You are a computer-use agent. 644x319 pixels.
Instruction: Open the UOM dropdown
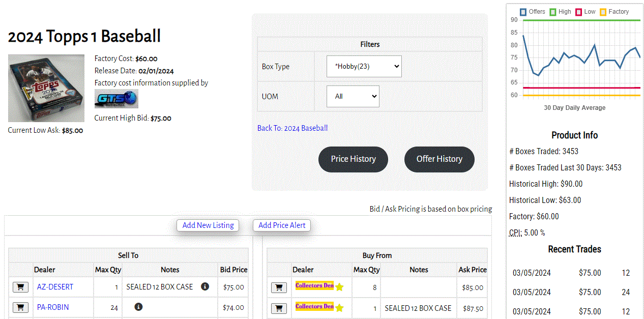(x=353, y=96)
